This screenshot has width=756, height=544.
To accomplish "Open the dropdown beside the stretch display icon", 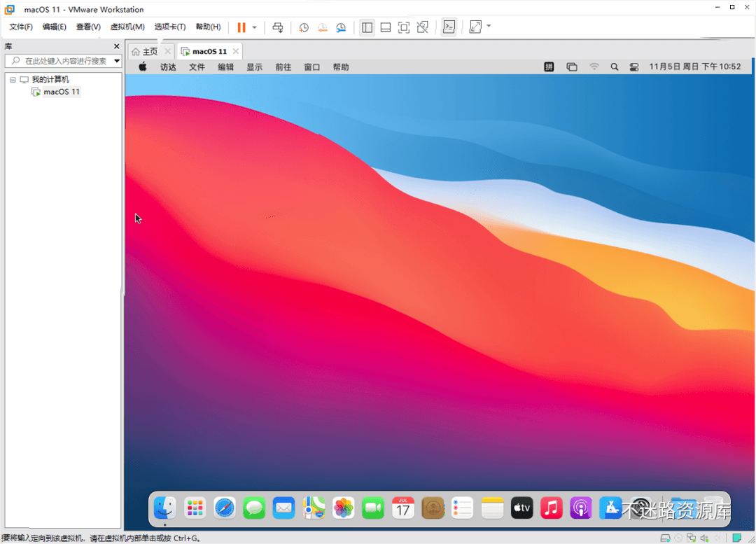I will 489,26.
